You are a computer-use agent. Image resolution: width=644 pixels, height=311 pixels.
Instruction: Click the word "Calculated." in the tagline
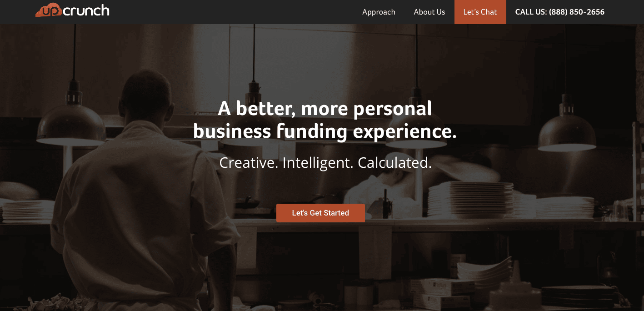394,163
